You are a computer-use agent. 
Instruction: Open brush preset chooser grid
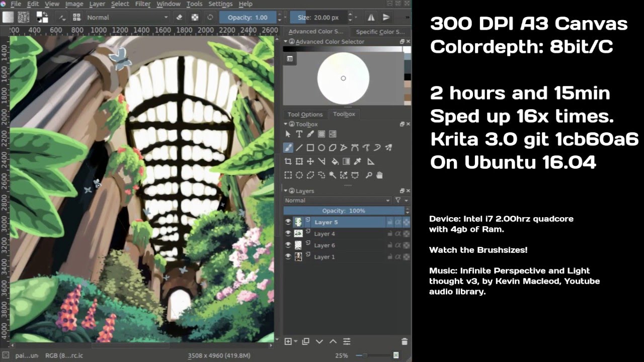[76, 17]
